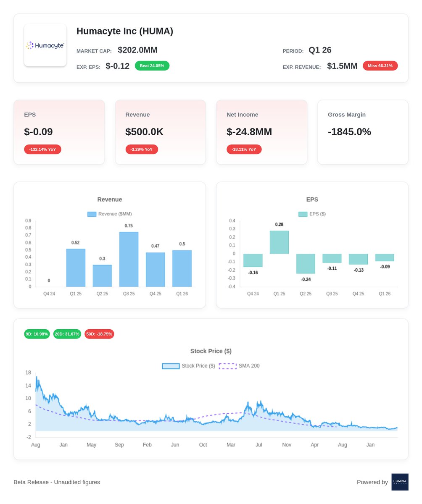The width and height of the screenshot is (422, 504).
Task: Click the Q1 25 revenue bar
Action: [76, 268]
